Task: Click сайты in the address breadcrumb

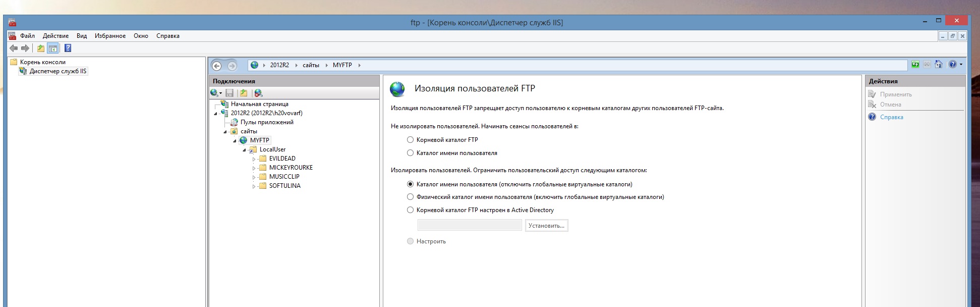Action: (x=311, y=65)
